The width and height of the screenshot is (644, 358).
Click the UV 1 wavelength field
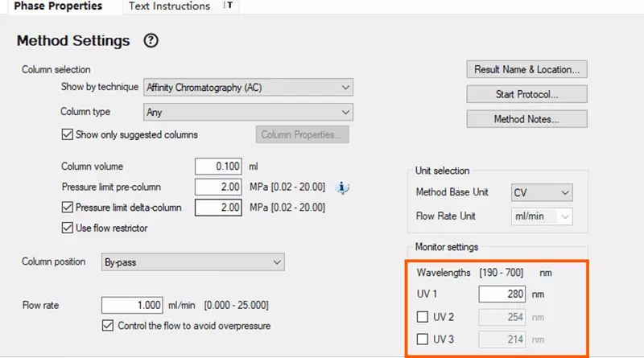point(505,294)
